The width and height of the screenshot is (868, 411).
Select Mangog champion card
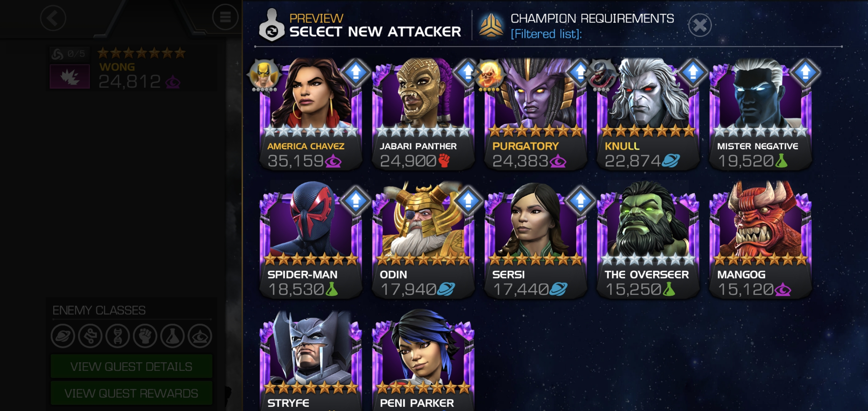click(760, 241)
